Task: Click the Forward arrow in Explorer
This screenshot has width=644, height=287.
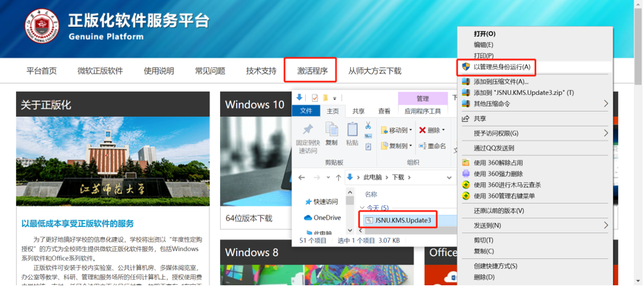Action: click(317, 178)
